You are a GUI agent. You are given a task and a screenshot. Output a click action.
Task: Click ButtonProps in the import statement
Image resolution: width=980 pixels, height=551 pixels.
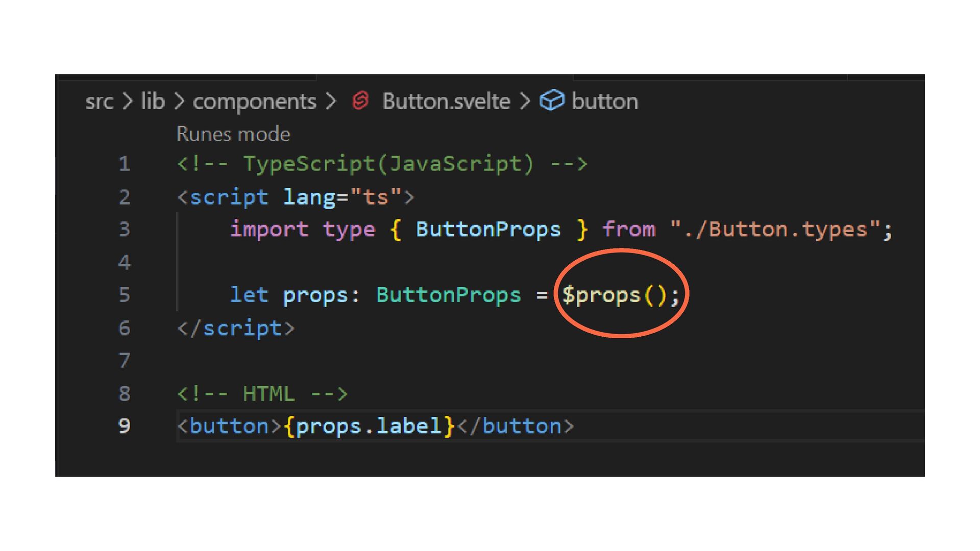(488, 230)
